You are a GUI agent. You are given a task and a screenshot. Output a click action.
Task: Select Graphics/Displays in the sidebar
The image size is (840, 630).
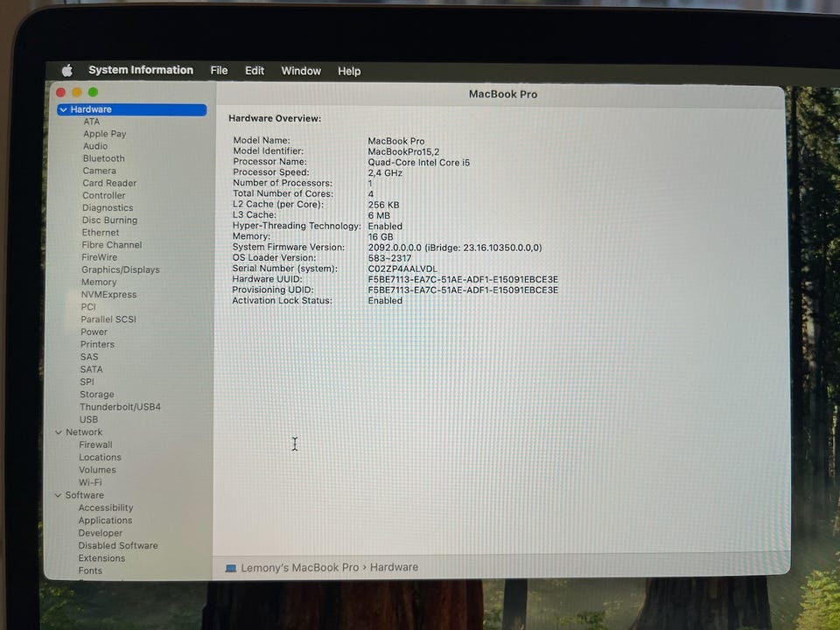(x=121, y=270)
